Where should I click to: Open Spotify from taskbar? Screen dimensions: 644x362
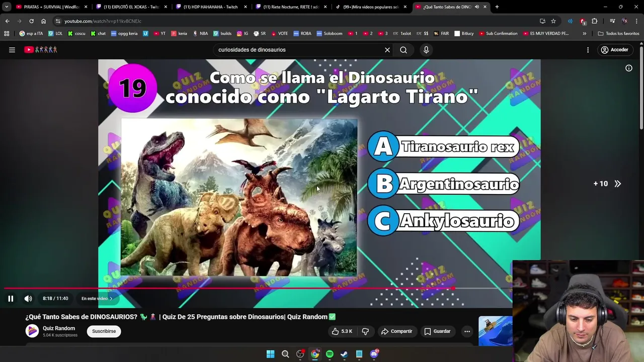(x=330, y=354)
